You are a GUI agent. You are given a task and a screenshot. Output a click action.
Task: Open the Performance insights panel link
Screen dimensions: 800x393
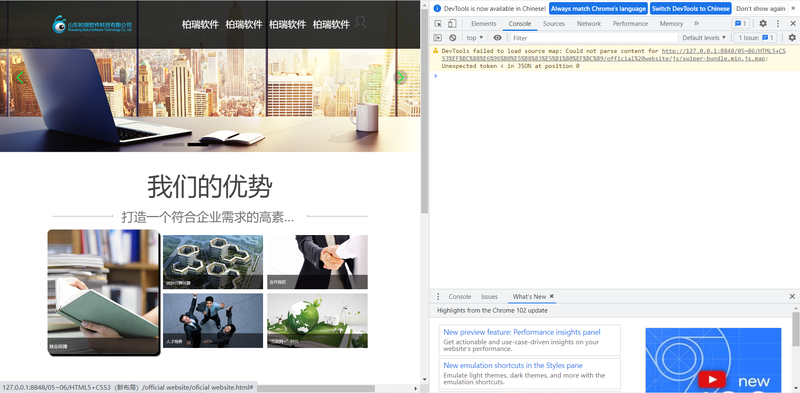click(522, 332)
